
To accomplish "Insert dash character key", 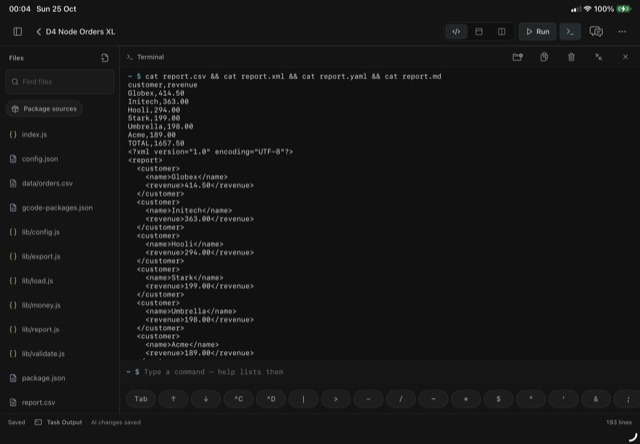I will [369, 399].
